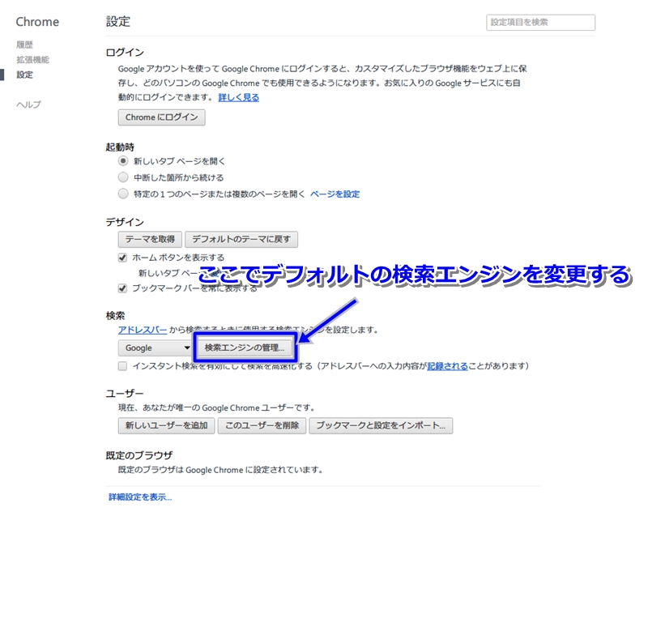Viewport: 648px width, 644px height.
Task: Open ヘルプ in the sidebar
Action: coord(28,104)
